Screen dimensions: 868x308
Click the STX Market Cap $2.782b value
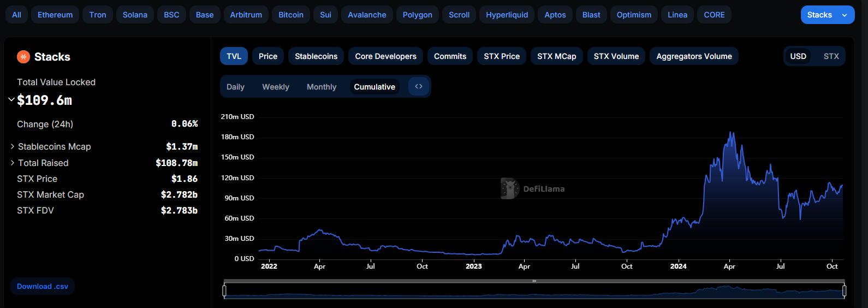point(179,194)
